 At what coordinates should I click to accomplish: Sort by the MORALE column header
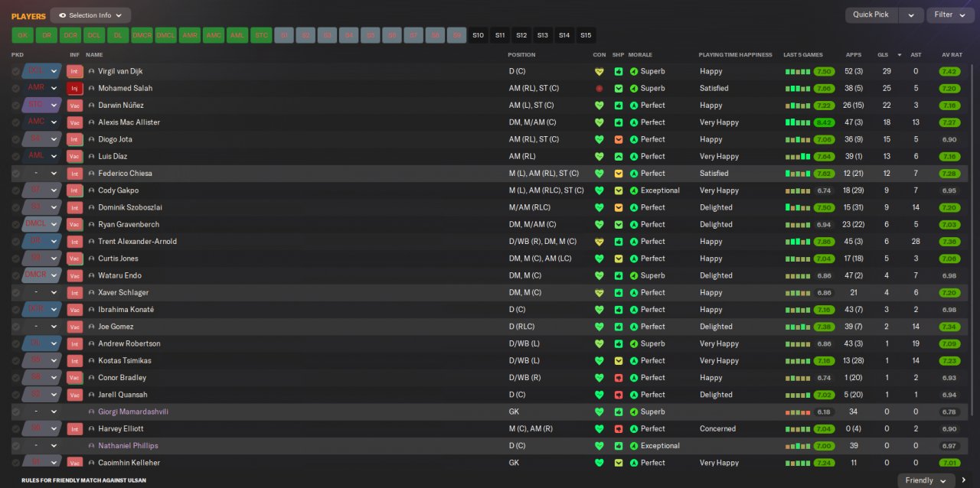tap(641, 55)
